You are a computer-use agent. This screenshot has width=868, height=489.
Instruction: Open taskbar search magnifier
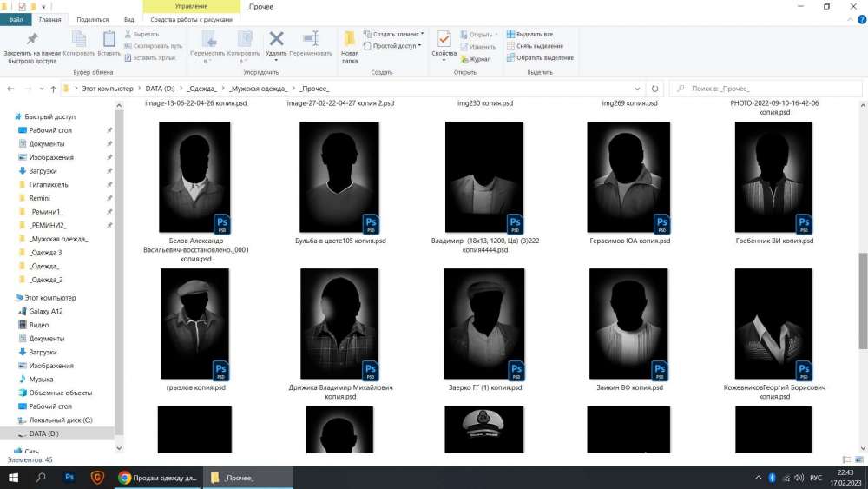41,478
